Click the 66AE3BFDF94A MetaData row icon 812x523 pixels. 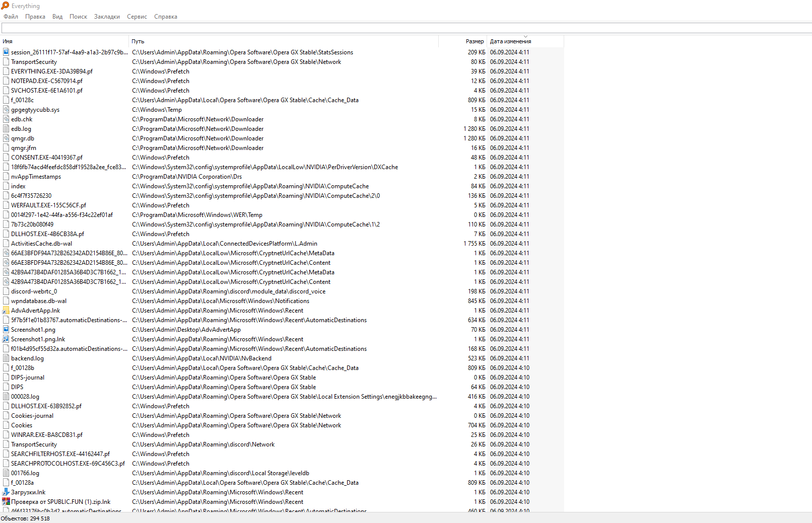[x=6, y=253]
